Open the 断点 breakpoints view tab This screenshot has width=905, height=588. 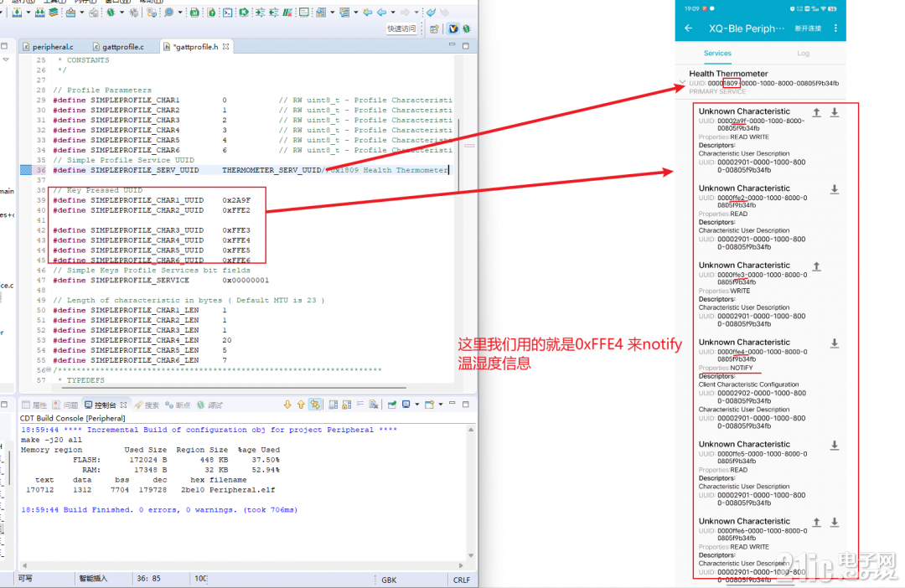(x=178, y=405)
